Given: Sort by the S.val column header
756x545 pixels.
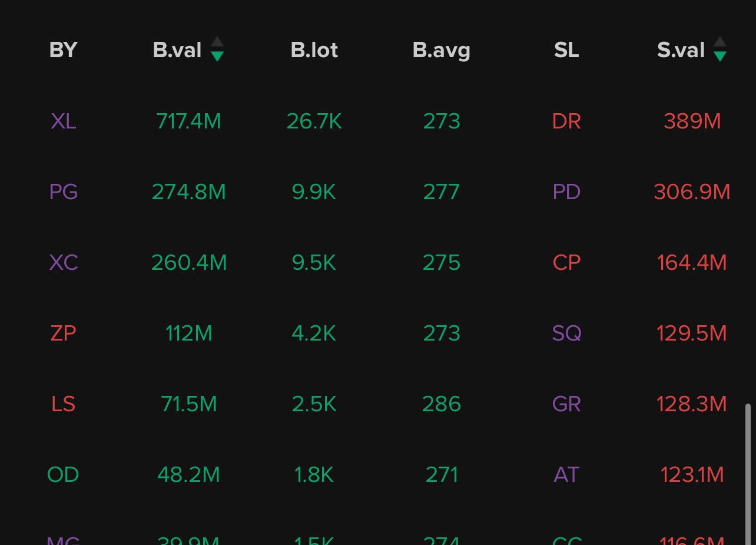Looking at the screenshot, I should pos(681,50).
